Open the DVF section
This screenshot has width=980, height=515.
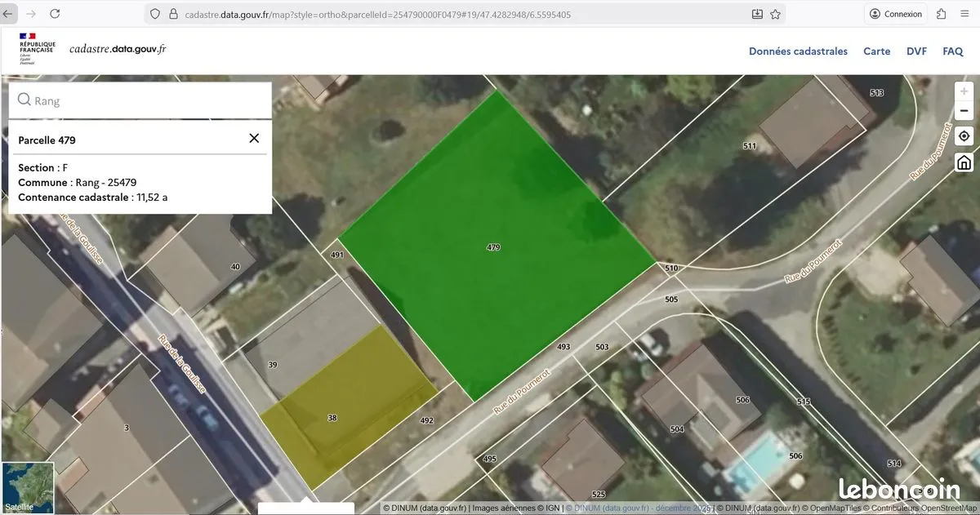point(916,51)
